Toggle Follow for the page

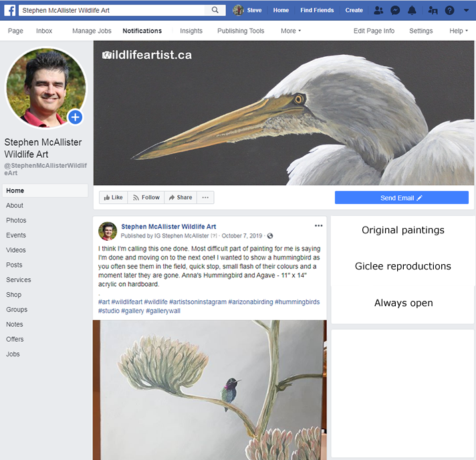[x=146, y=197]
